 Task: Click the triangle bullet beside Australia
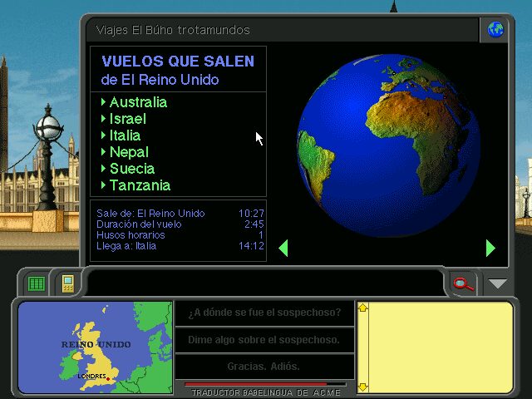103,101
